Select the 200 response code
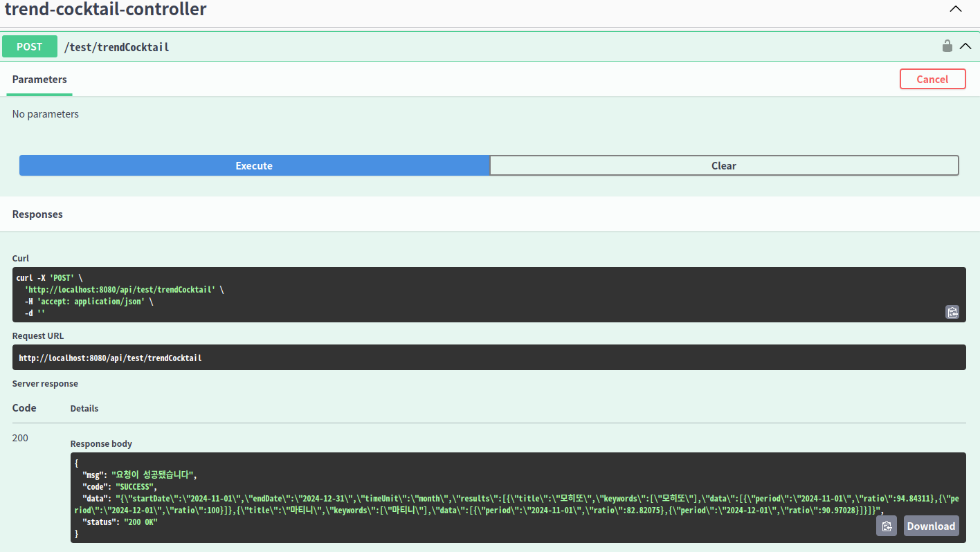The width and height of the screenshot is (980, 552). coord(20,437)
